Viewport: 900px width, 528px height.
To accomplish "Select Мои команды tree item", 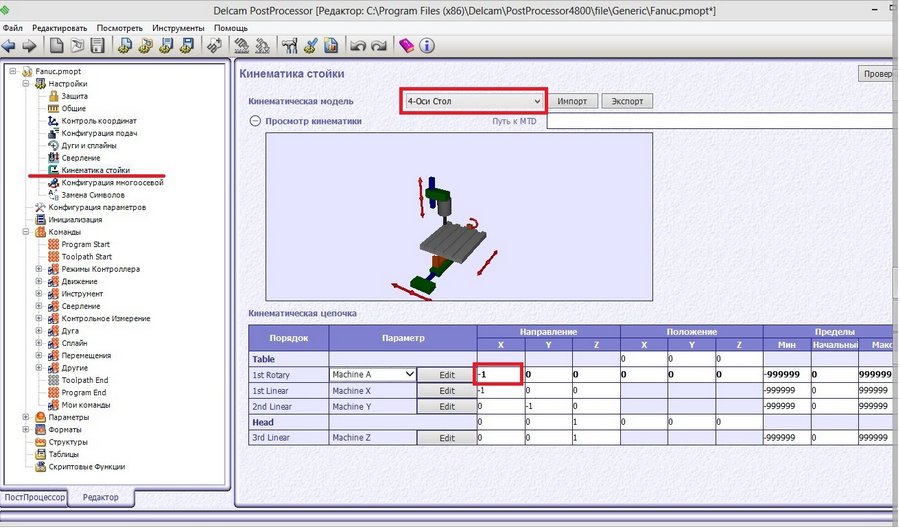I will [x=86, y=405].
